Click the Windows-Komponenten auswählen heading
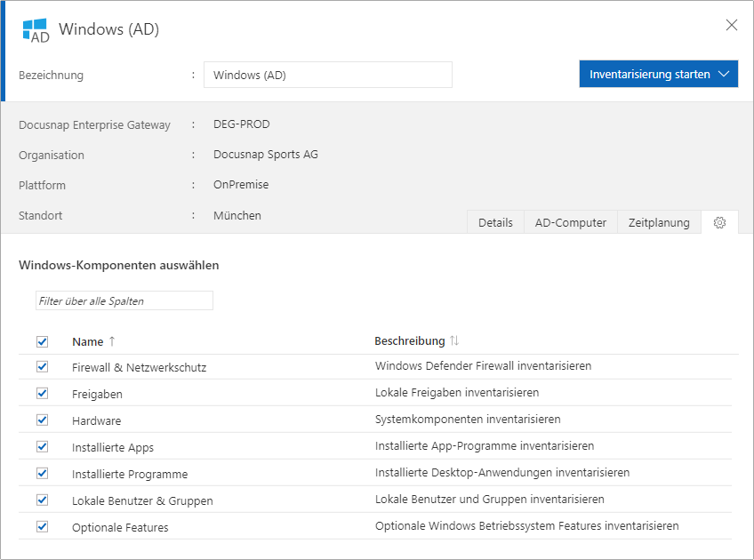Viewport: 754px width, 560px height. click(119, 266)
